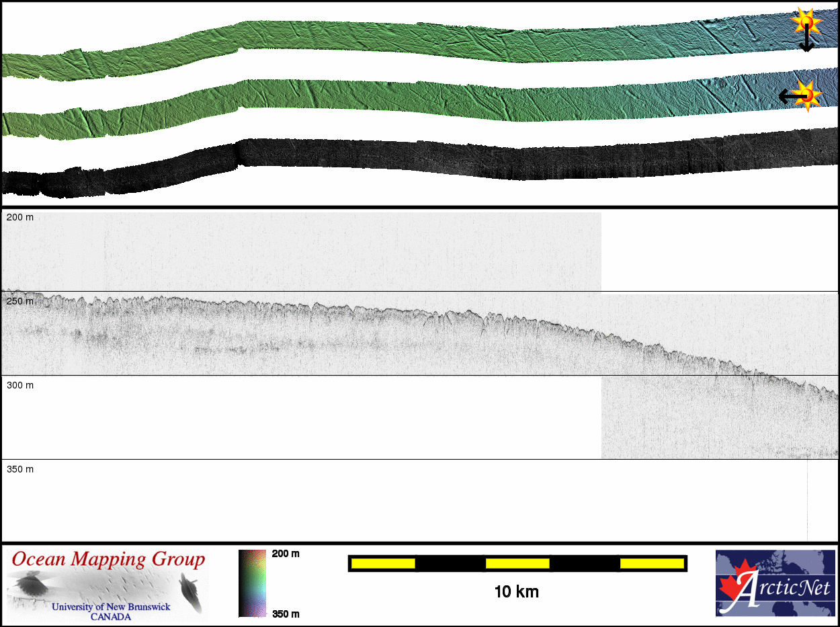Click the Ocean Mapping Group logo

point(108,584)
